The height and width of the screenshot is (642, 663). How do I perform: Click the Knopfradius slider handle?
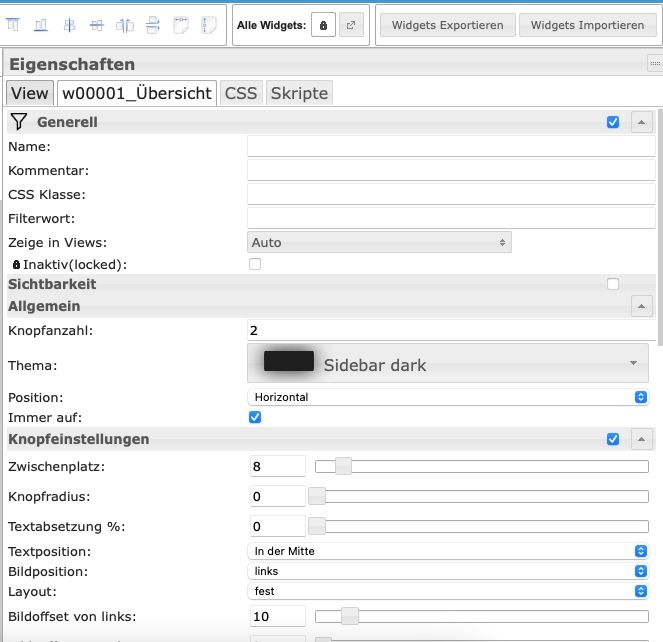pos(317,496)
